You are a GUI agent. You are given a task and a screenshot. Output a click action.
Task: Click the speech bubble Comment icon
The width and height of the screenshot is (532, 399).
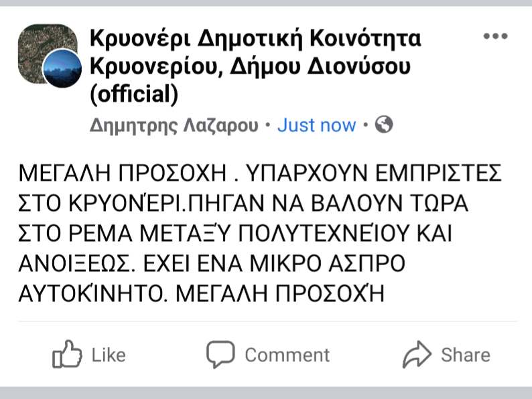pyautogui.click(x=220, y=355)
